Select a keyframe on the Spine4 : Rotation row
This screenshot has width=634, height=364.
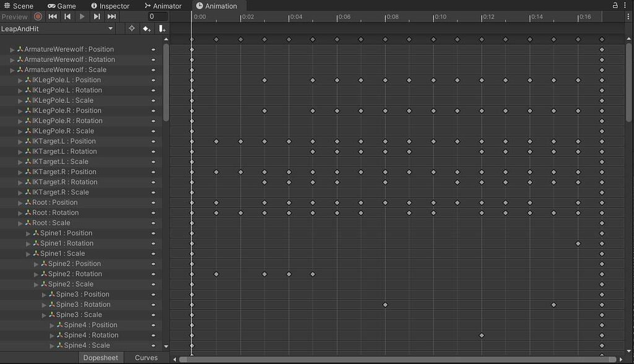pyautogui.click(x=482, y=335)
